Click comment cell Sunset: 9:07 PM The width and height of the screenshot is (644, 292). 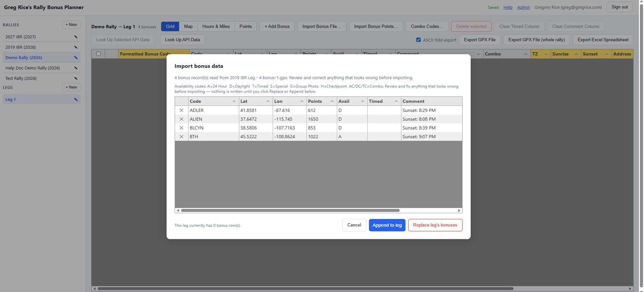(431, 137)
